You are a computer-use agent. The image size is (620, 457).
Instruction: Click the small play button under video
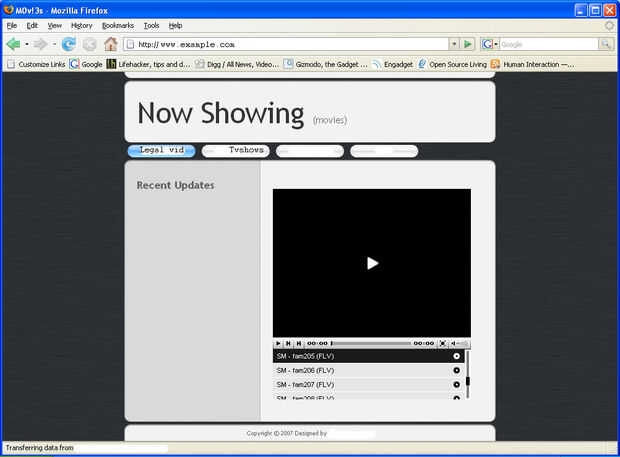click(x=278, y=344)
